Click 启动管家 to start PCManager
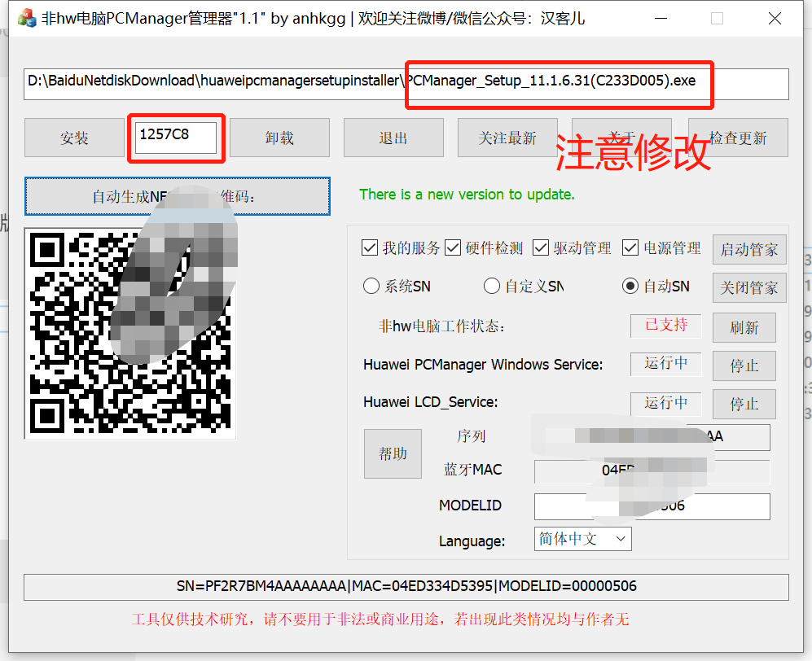This screenshot has height=661, width=812. (748, 249)
